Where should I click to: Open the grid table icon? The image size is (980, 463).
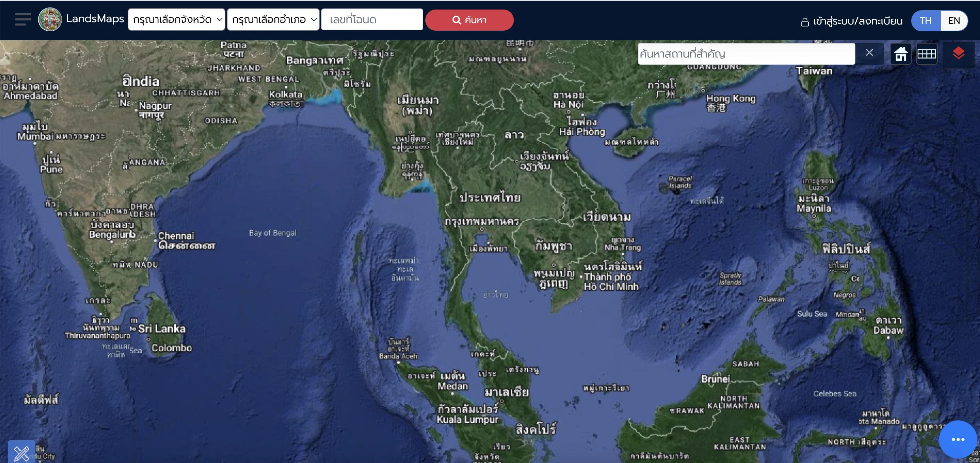click(926, 54)
